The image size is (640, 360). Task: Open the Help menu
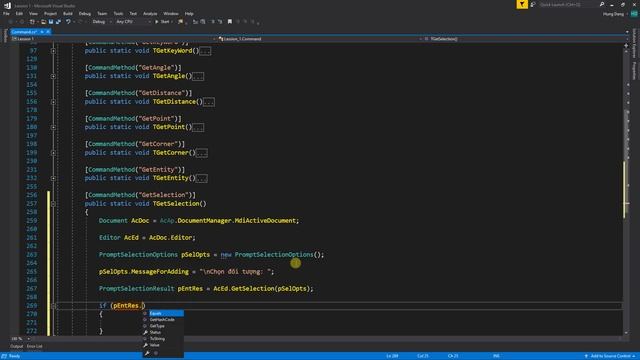tap(189, 13)
